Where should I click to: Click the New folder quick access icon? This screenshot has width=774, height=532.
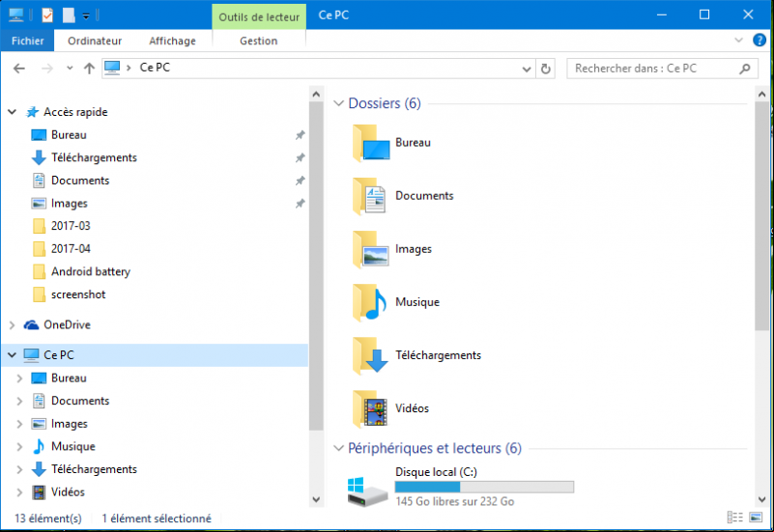(69, 15)
